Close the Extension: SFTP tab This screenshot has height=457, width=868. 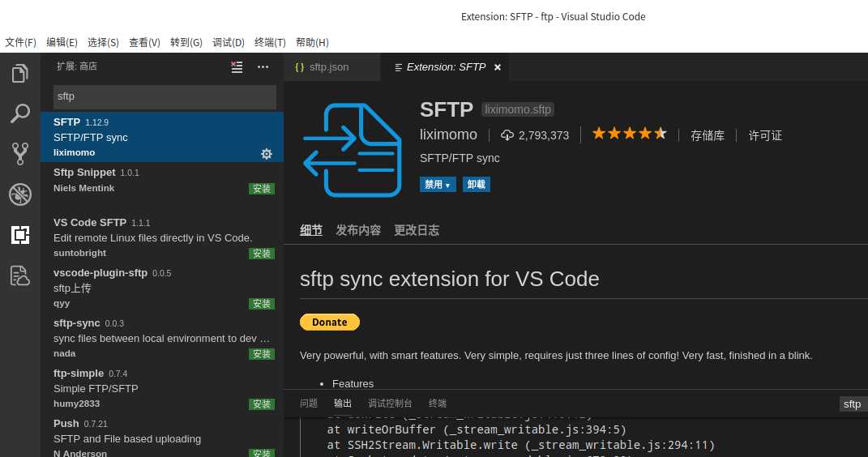[x=497, y=67]
